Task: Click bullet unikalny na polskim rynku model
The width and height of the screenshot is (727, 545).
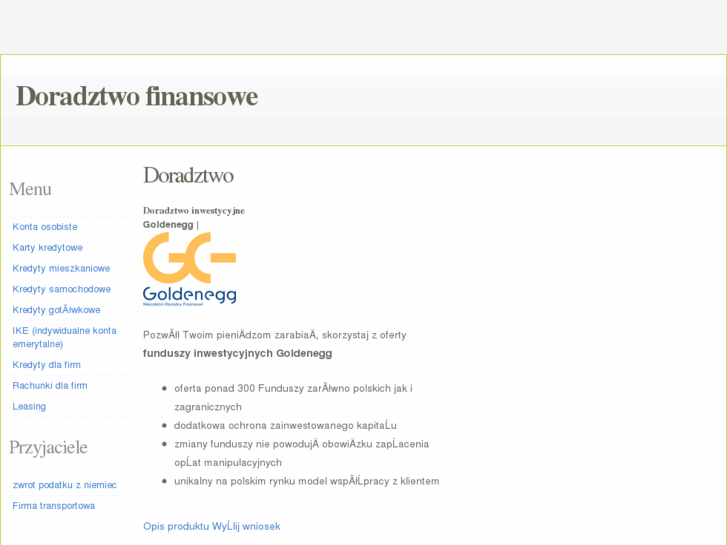Action: [306, 481]
